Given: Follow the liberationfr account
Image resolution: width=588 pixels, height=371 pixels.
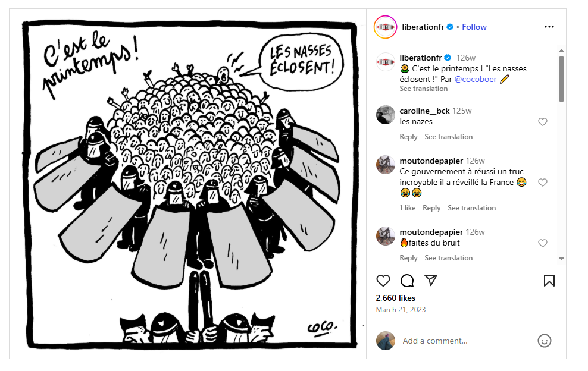Looking at the screenshot, I should [x=474, y=27].
